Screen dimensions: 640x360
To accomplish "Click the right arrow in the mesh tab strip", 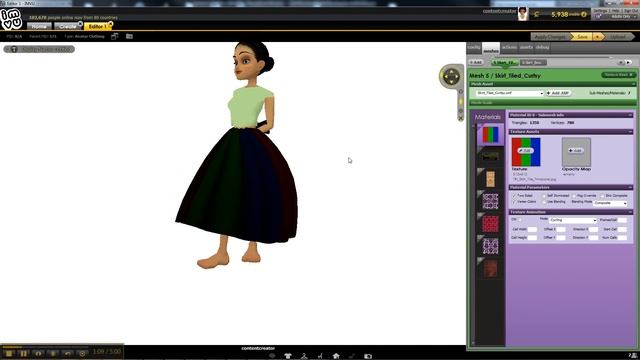I will 629,62.
